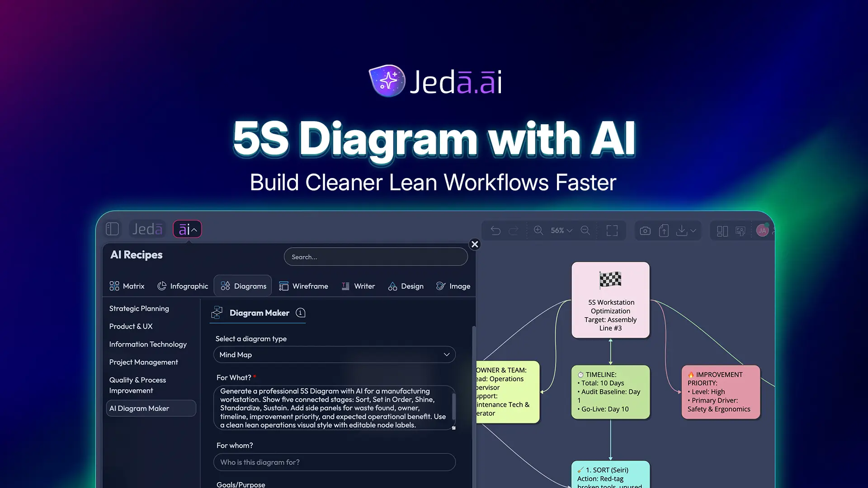Open the JA user avatar
The height and width of the screenshot is (488, 868).
point(762,230)
